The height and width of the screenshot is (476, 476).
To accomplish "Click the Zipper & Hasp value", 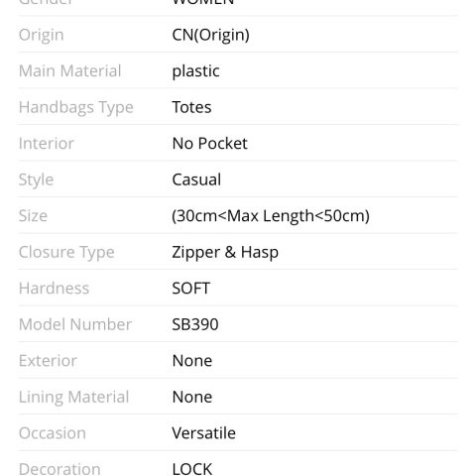I will (x=225, y=252).
